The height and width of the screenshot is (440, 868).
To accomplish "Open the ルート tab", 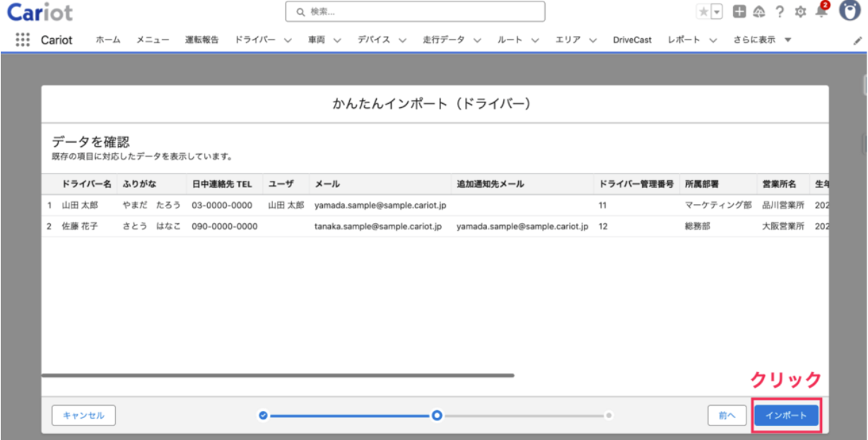I will (510, 40).
